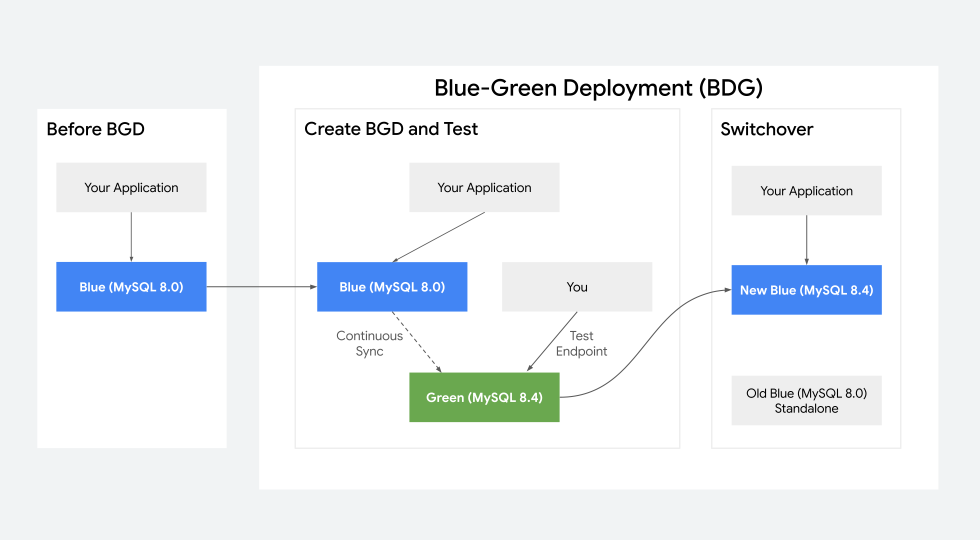Click 'Your Application' box in Switchover panel
The image size is (980, 540).
click(x=806, y=190)
